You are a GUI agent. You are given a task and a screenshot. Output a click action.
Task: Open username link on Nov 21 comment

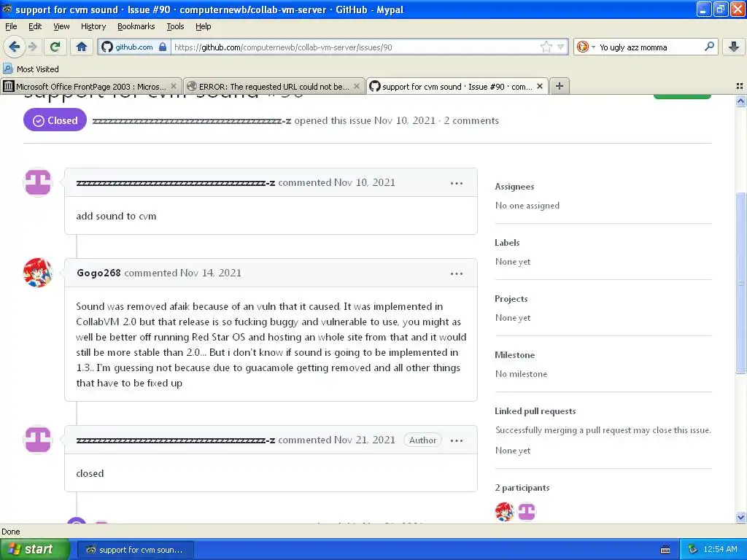(x=175, y=440)
